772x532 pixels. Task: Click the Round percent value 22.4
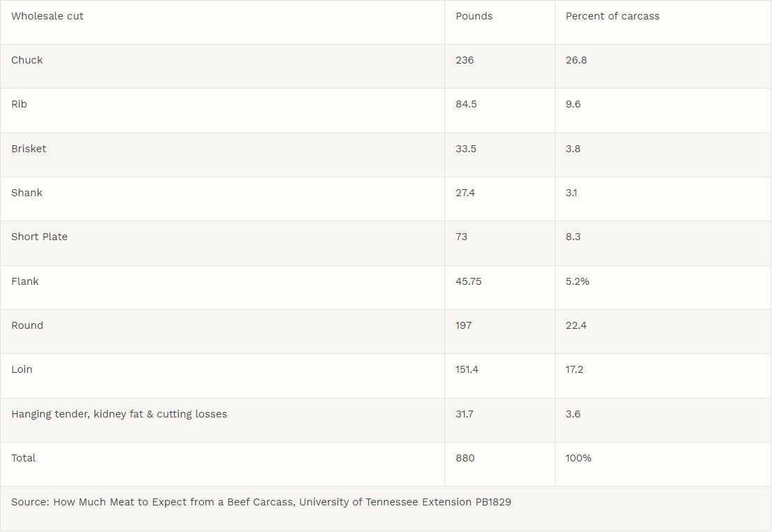576,325
